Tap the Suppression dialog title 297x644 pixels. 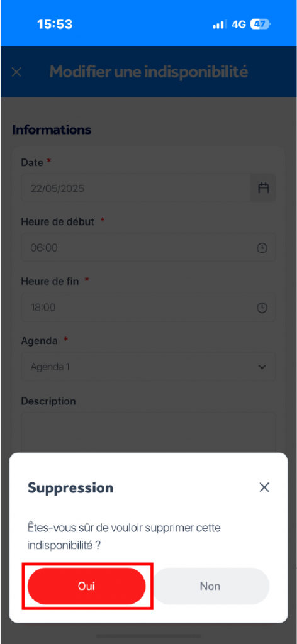70,488
